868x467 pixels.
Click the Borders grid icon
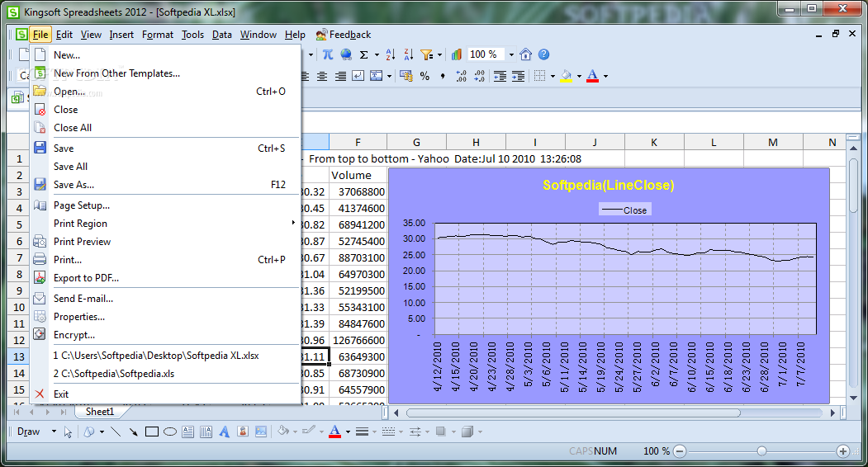pos(540,77)
